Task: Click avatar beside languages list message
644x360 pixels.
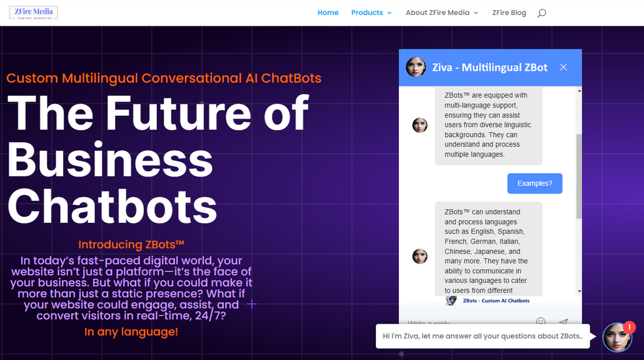Action: [x=420, y=256]
